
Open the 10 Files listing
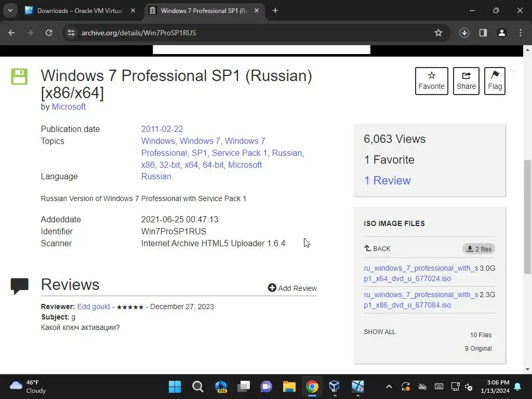[x=481, y=335]
